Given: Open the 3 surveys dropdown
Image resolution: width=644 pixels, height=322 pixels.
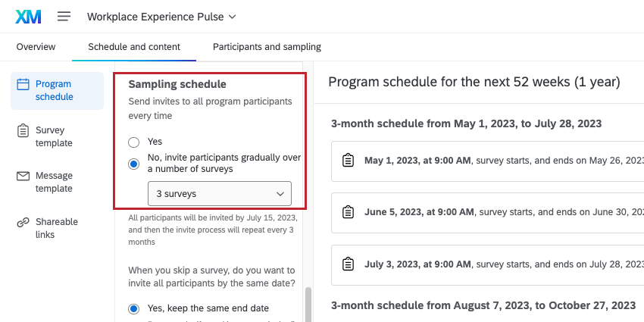Looking at the screenshot, I should [x=219, y=194].
